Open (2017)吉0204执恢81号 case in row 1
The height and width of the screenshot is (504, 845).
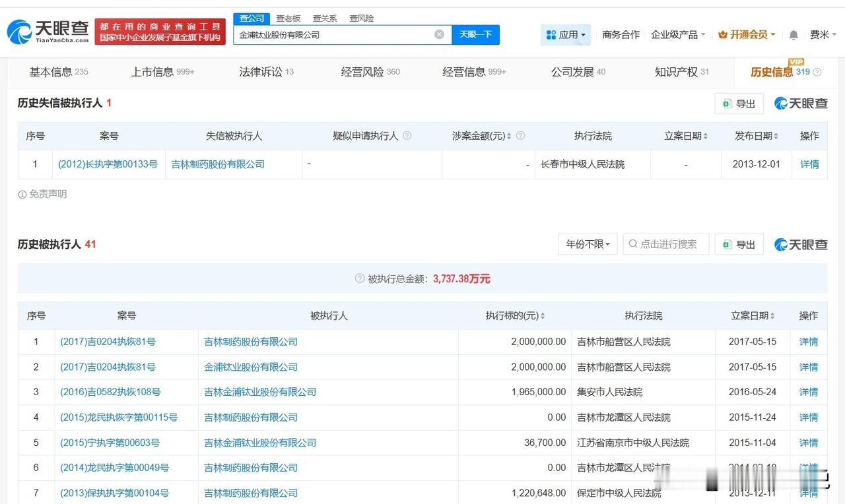pyautogui.click(x=108, y=342)
